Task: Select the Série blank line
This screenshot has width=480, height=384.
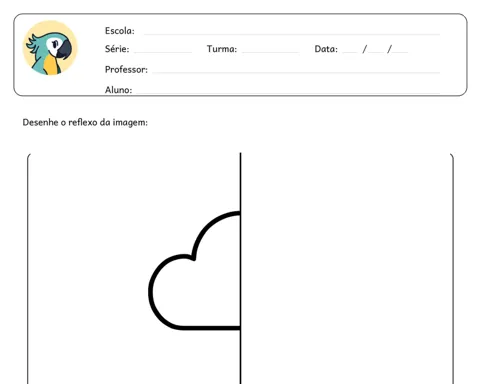Action: pyautogui.click(x=163, y=52)
